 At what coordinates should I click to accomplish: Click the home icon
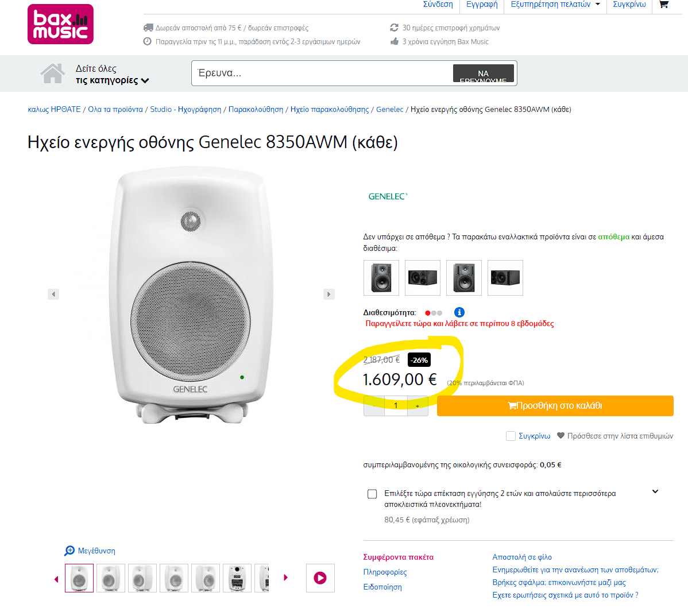pos(52,73)
